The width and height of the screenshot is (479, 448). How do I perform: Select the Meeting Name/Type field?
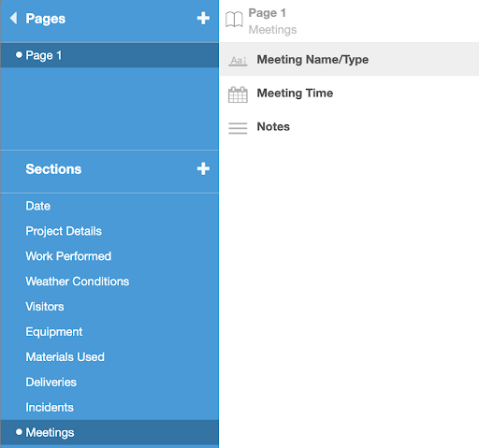tap(349, 59)
